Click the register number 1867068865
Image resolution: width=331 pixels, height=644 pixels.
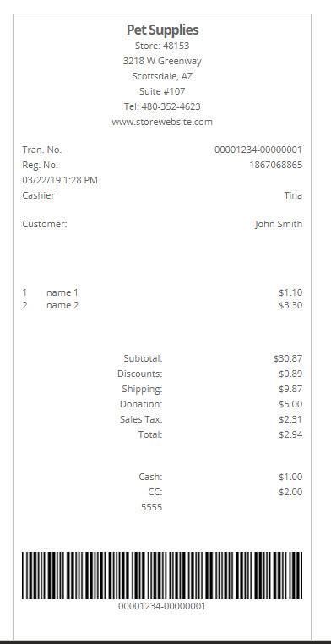click(x=275, y=165)
